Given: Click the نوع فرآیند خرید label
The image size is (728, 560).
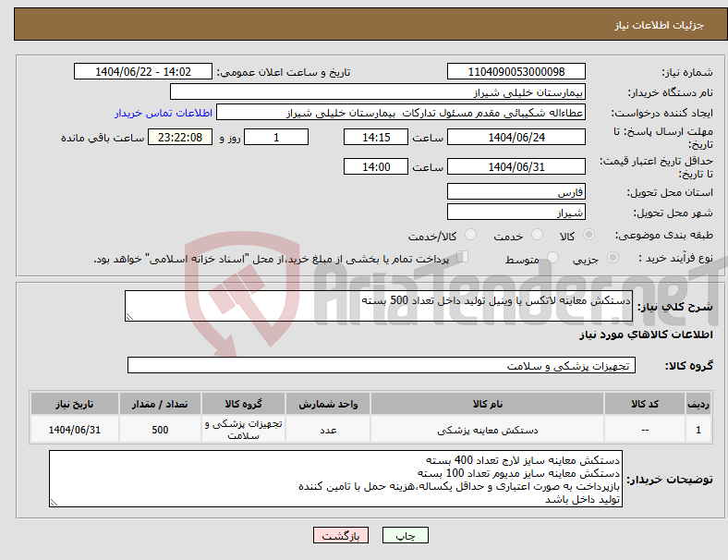Looking at the screenshot, I should tap(675, 258).
